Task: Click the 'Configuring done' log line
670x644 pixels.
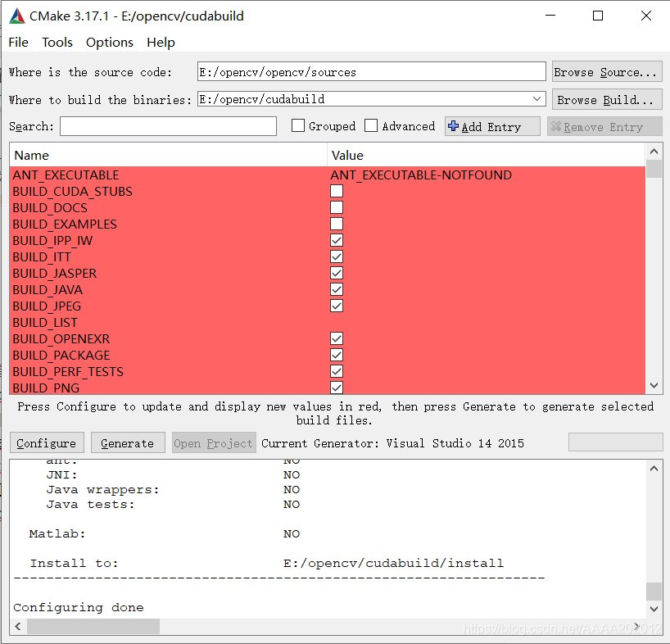Action: 78,607
